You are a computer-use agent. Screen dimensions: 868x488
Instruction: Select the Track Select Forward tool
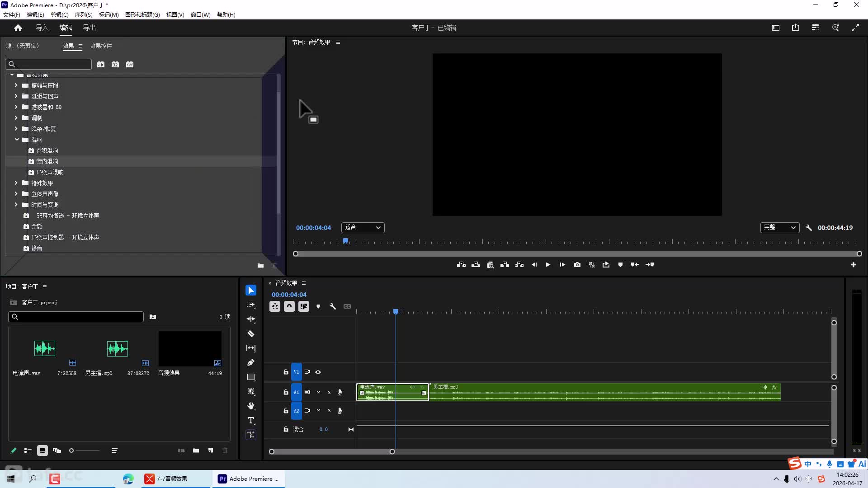251,305
